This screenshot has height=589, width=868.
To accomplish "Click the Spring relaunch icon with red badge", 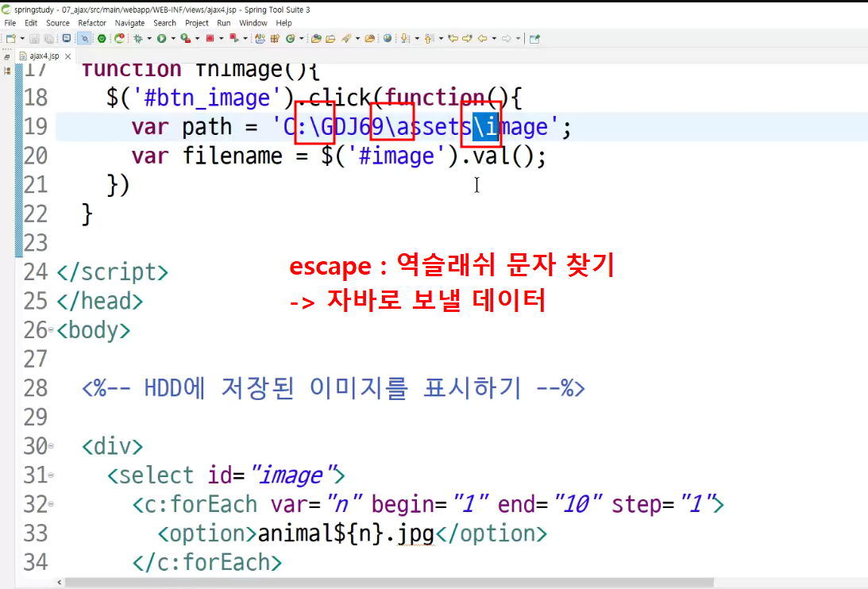I will [119, 38].
